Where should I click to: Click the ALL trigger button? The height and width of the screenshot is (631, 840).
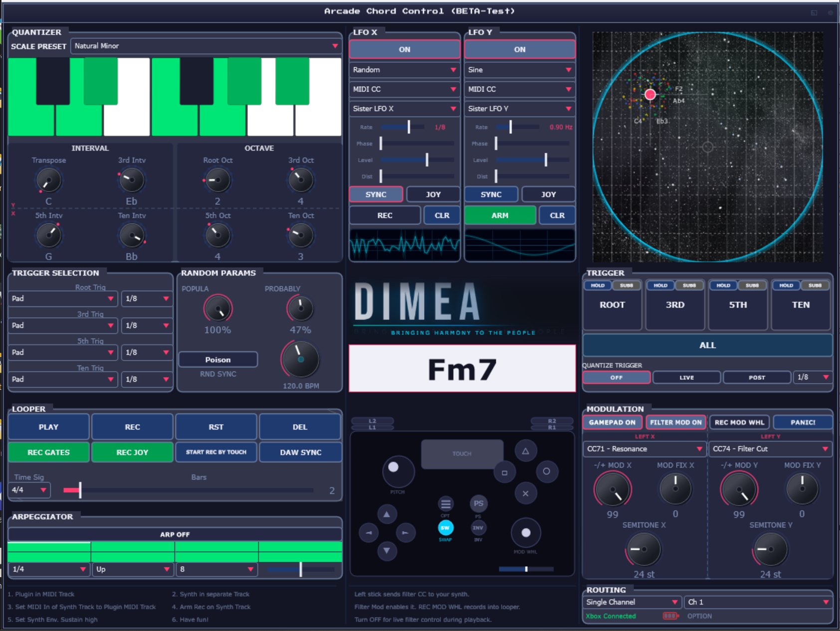point(707,345)
